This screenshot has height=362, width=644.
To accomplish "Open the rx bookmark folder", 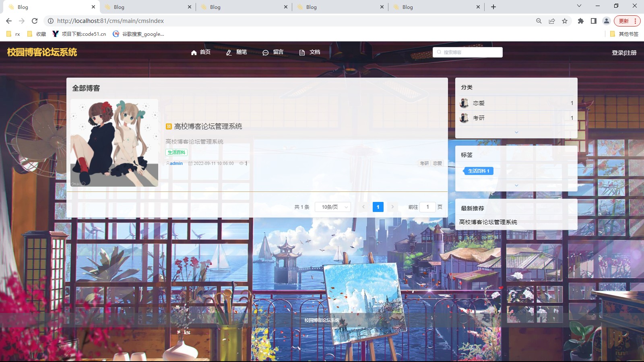I will 13,34.
